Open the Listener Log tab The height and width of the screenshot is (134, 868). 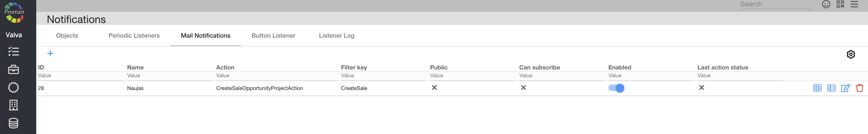336,36
